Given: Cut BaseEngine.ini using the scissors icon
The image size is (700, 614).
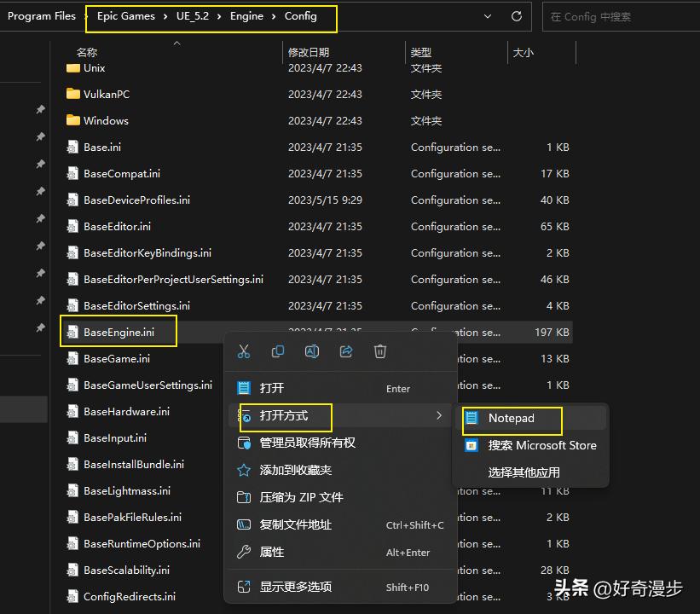Looking at the screenshot, I should 245,350.
